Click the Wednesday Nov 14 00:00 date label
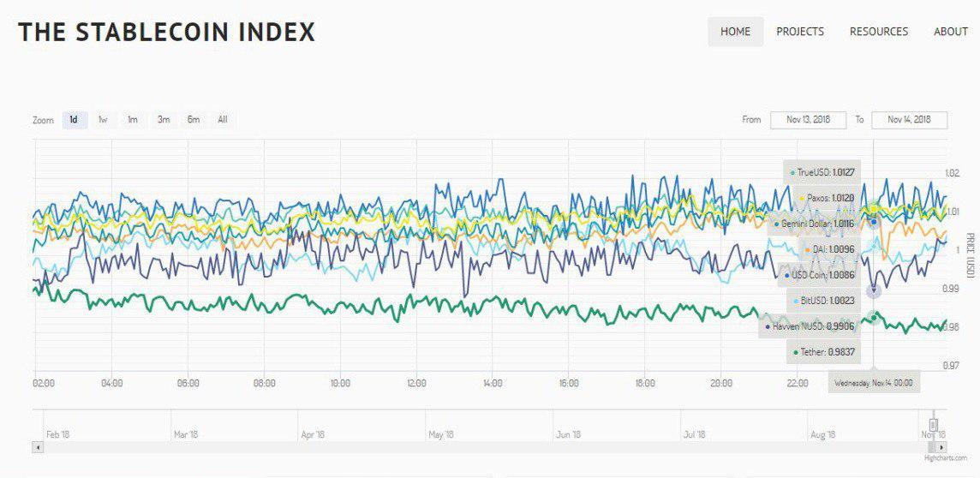 click(874, 382)
